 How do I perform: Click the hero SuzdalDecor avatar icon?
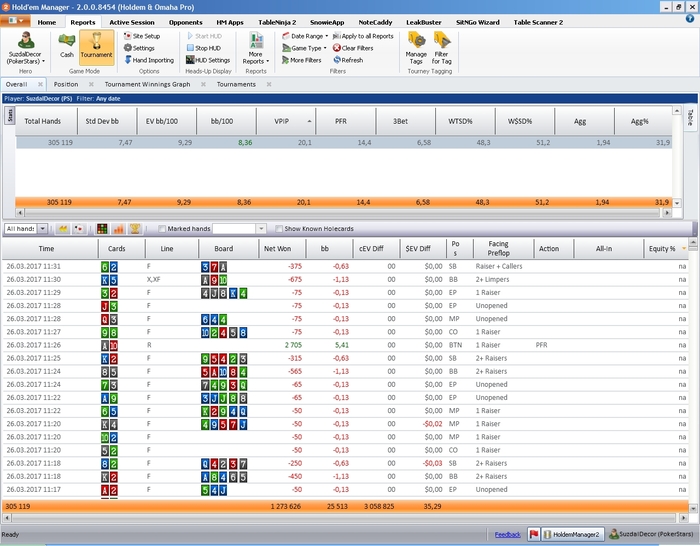26,40
